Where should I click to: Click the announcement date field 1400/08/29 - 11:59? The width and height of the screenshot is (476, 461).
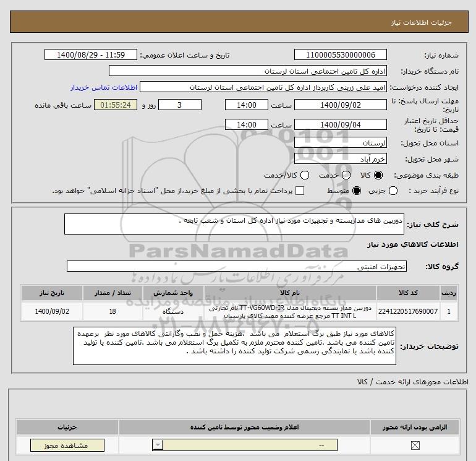pos(91,55)
